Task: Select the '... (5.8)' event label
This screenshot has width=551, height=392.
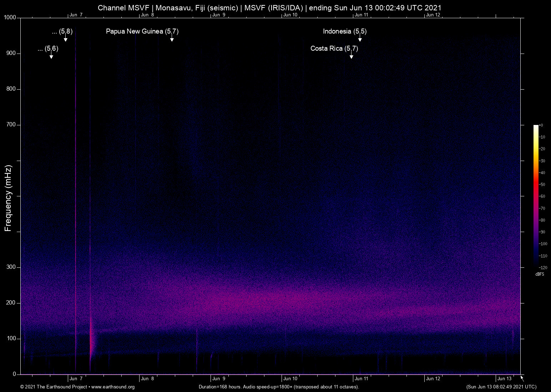Action: pyautogui.click(x=62, y=31)
